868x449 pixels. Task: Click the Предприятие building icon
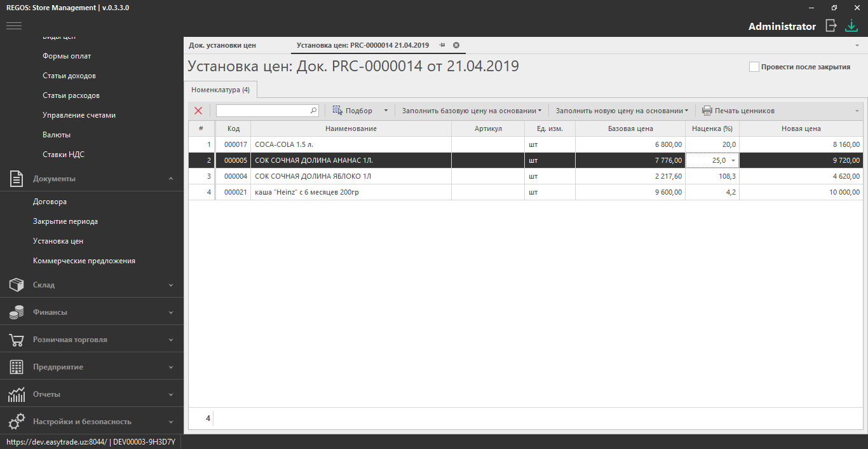[17, 367]
